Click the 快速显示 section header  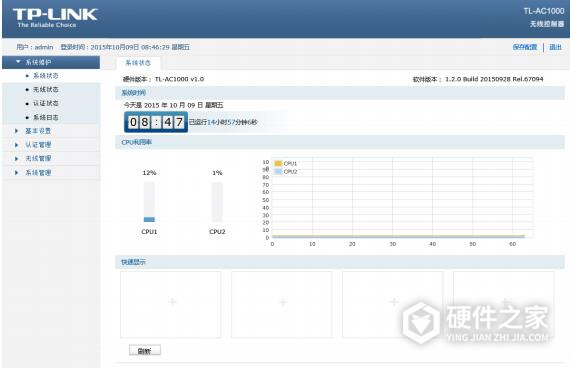(x=340, y=262)
